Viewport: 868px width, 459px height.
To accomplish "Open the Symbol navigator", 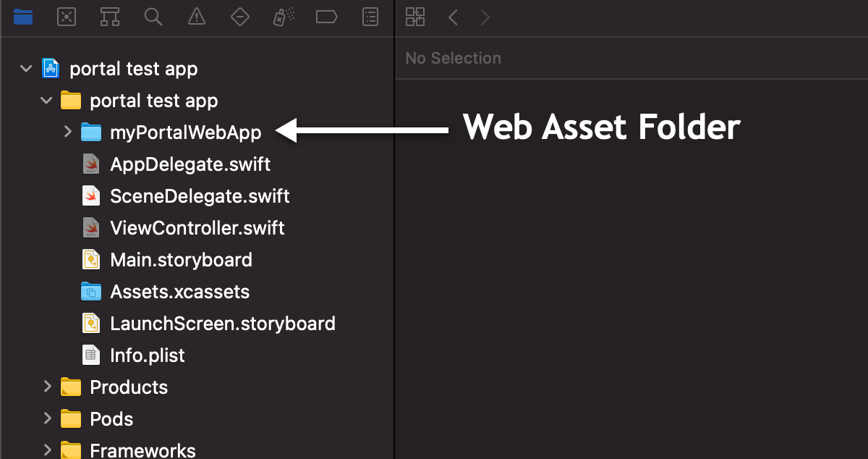I will [x=109, y=17].
